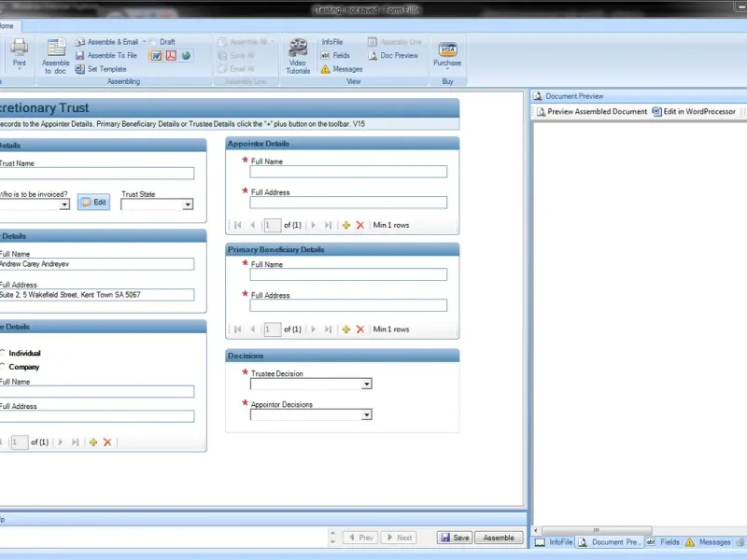The height and width of the screenshot is (560, 747).
Task: Delete the current Trustee Details record
Action: pos(107,442)
